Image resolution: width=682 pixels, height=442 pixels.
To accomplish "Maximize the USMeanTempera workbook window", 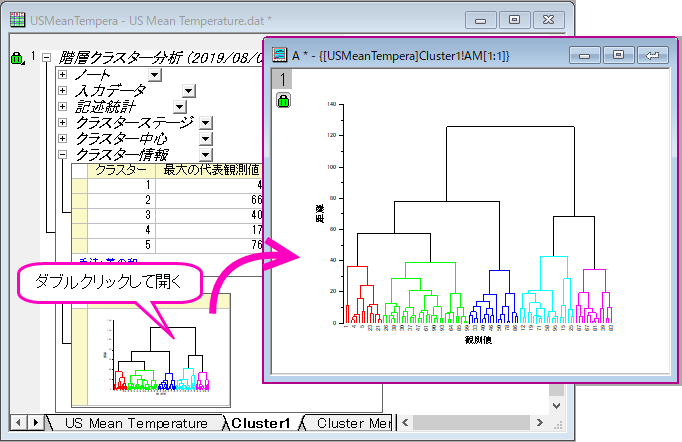I will point(514,20).
